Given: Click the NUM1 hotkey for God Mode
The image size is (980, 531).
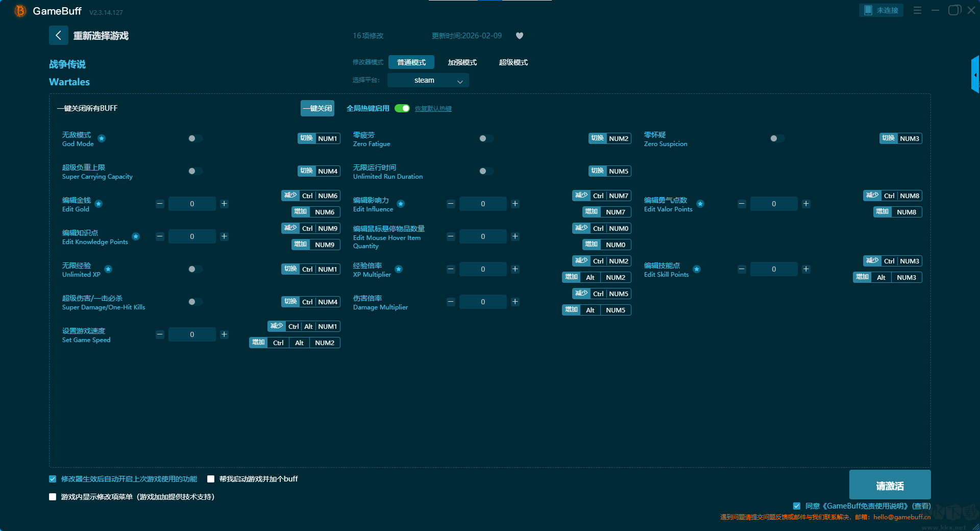Looking at the screenshot, I should click(328, 138).
